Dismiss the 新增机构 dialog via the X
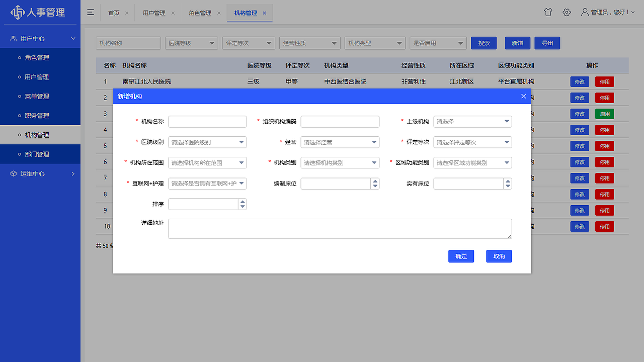The height and width of the screenshot is (362, 644). (x=523, y=96)
